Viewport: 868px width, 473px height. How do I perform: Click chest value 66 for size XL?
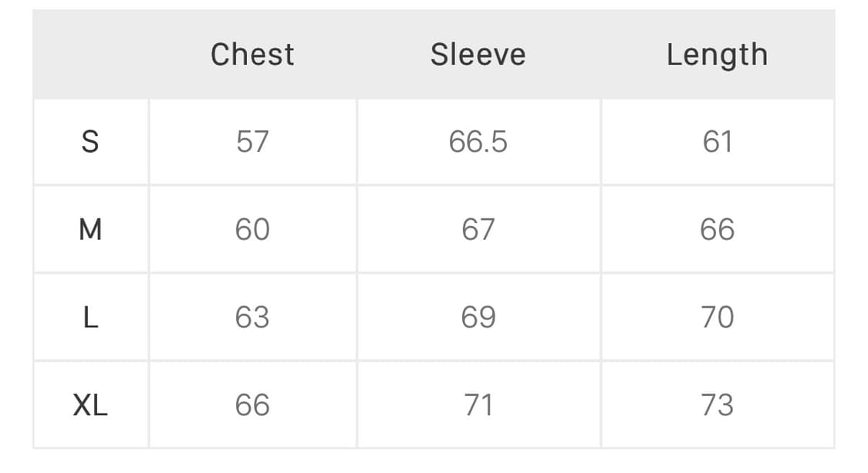[252, 405]
